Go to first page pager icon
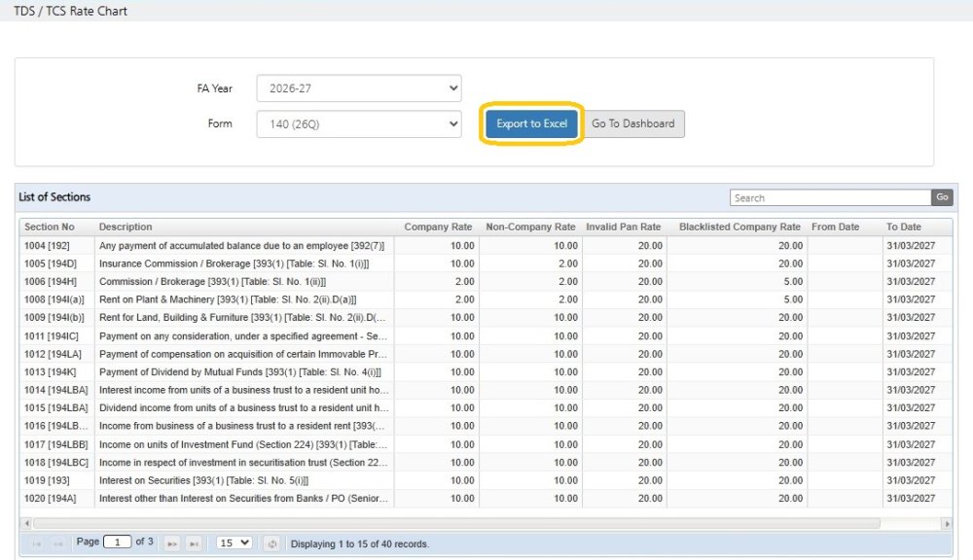The image size is (973, 560). pyautogui.click(x=37, y=543)
